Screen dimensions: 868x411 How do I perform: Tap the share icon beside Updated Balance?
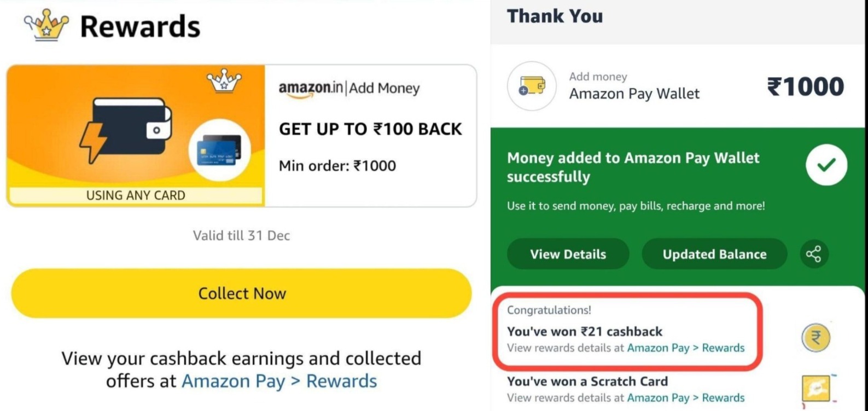813,254
